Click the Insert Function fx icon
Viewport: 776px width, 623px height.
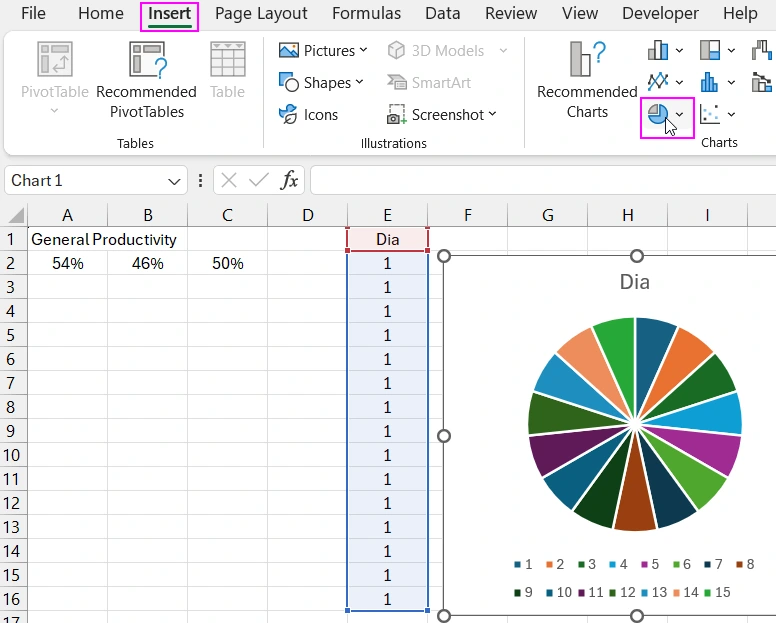click(x=289, y=180)
